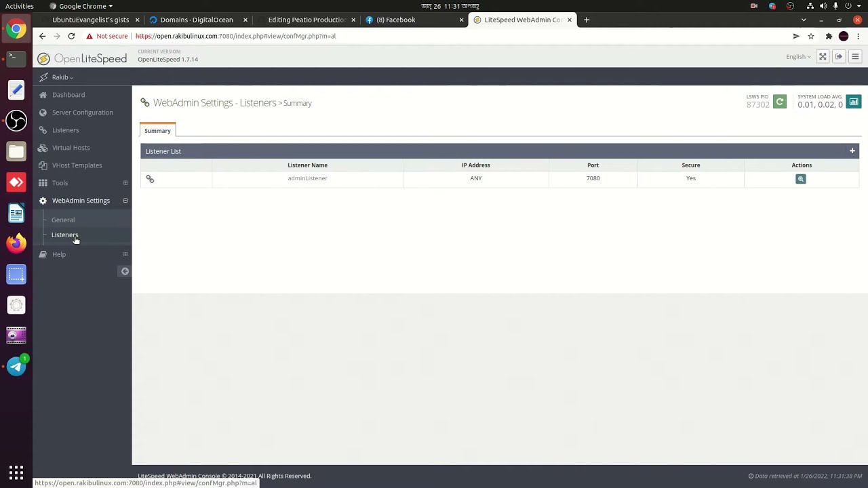Click the clock in top bar
Image resolution: width=868 pixels, height=488 pixels.
pos(450,6)
